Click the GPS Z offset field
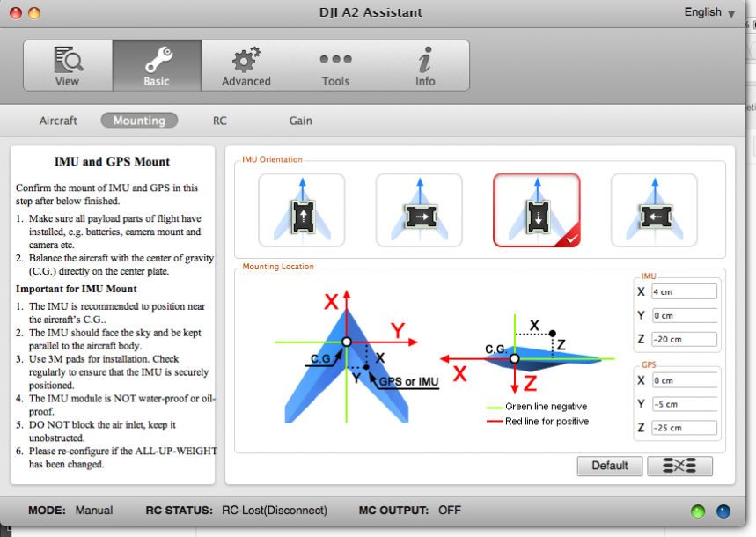 point(684,428)
